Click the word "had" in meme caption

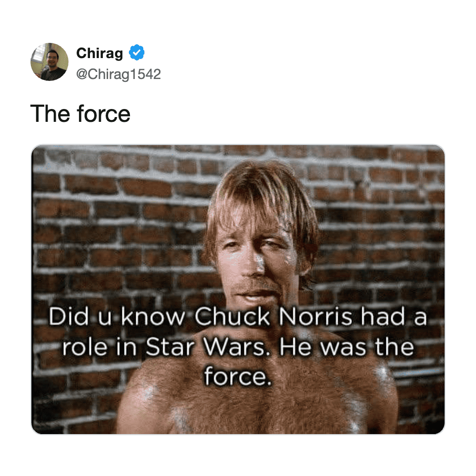coord(383,317)
